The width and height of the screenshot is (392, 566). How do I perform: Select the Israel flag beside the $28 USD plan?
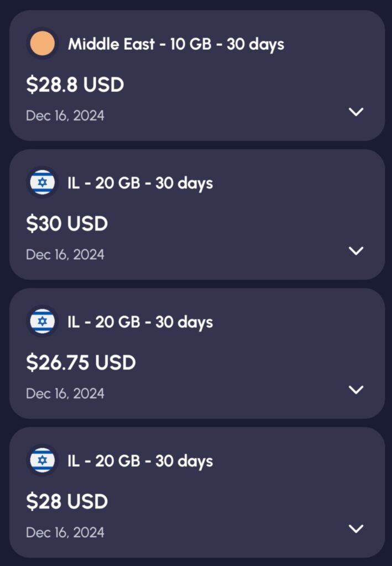(x=43, y=460)
